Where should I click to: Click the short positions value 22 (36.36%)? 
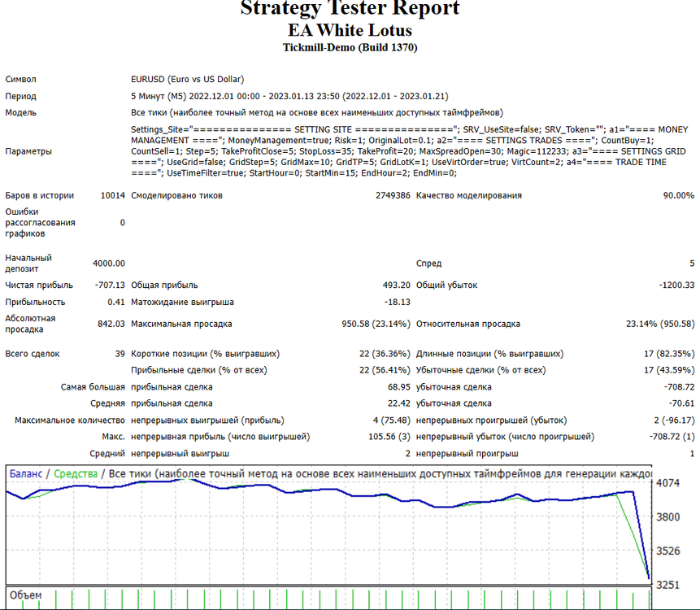tap(385, 354)
